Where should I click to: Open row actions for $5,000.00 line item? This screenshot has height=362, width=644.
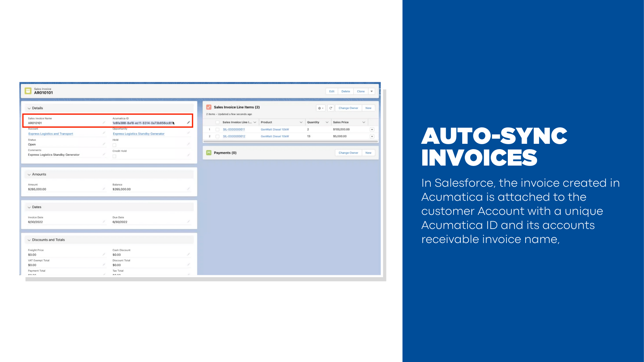point(372,136)
